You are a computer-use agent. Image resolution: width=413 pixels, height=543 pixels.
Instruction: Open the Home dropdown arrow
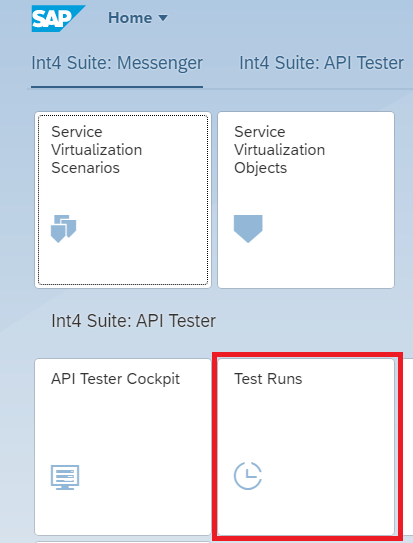point(163,18)
